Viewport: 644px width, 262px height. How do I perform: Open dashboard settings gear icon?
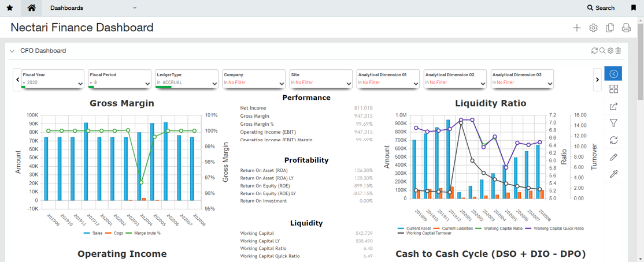(593, 28)
